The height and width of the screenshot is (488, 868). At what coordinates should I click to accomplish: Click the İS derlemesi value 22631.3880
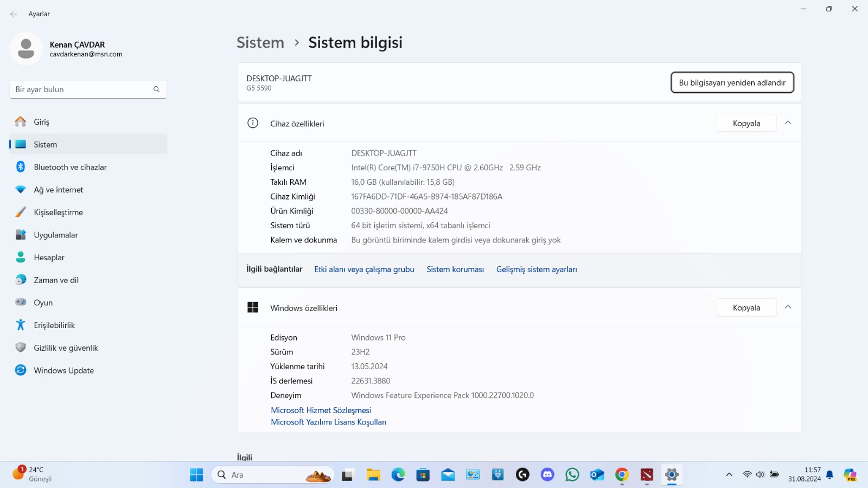click(371, 381)
